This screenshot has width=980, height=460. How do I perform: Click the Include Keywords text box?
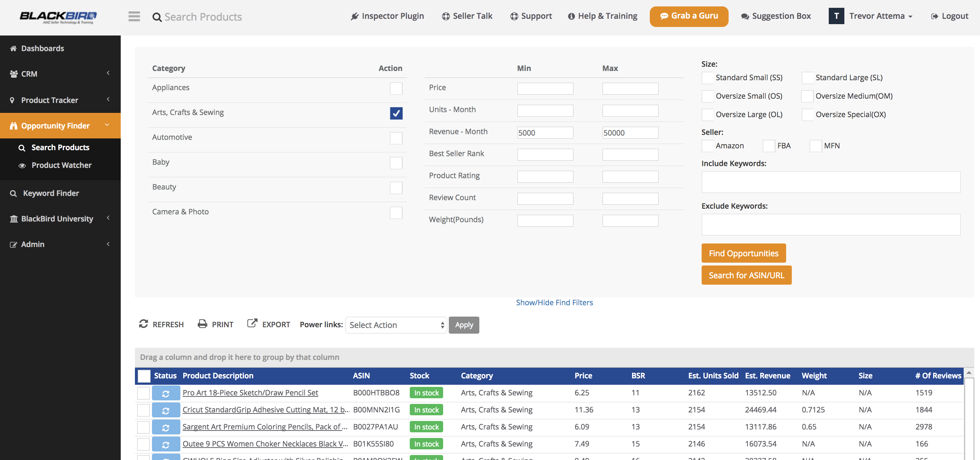click(x=831, y=182)
